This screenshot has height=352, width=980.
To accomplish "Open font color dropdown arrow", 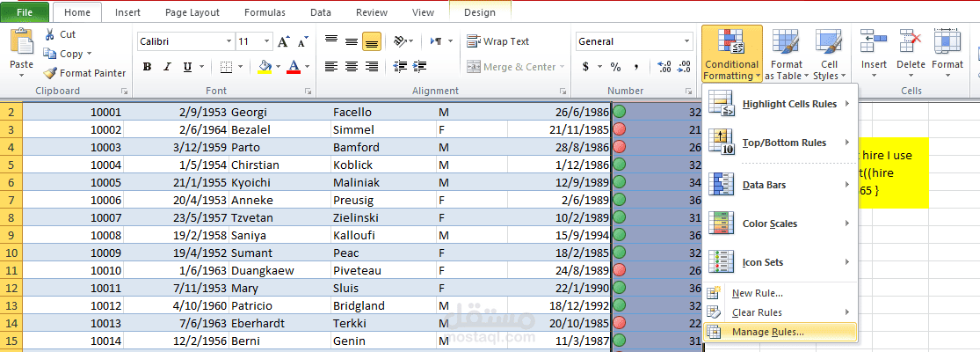I will click(306, 67).
